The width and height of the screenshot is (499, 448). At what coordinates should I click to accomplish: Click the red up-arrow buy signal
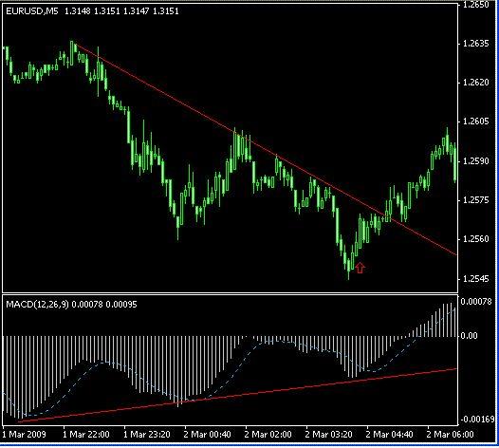[x=360, y=268]
